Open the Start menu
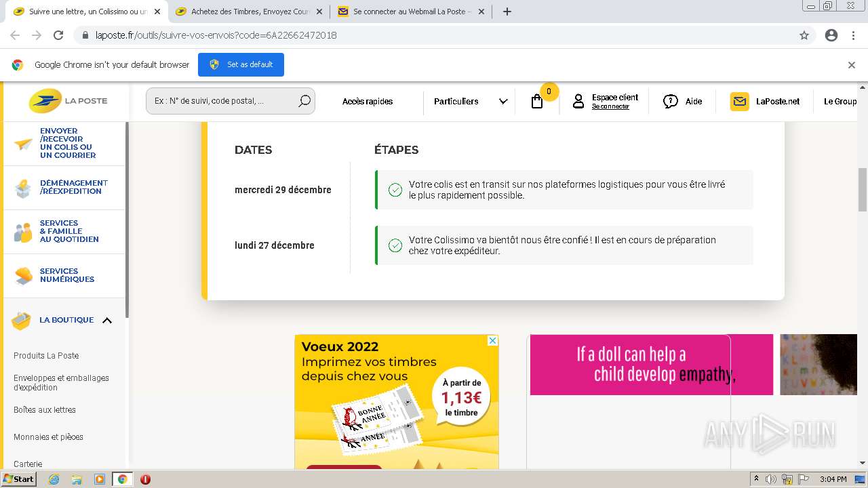This screenshot has height=488, width=868. (18, 479)
